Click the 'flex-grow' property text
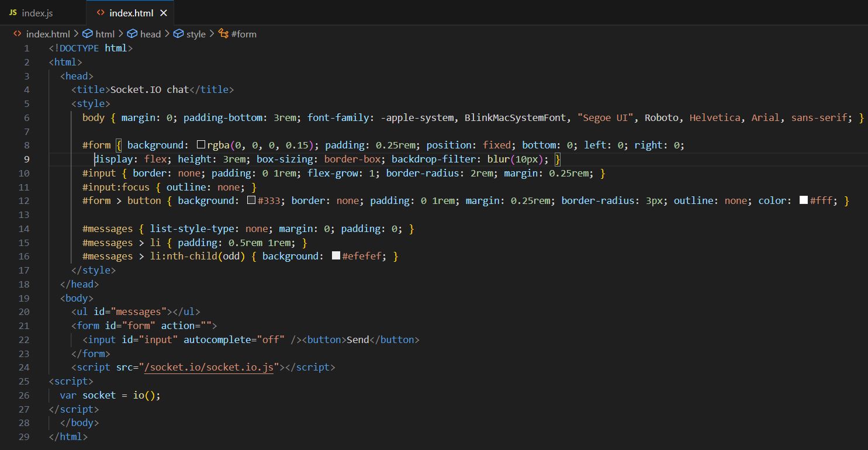This screenshot has width=868, height=450. click(x=333, y=173)
